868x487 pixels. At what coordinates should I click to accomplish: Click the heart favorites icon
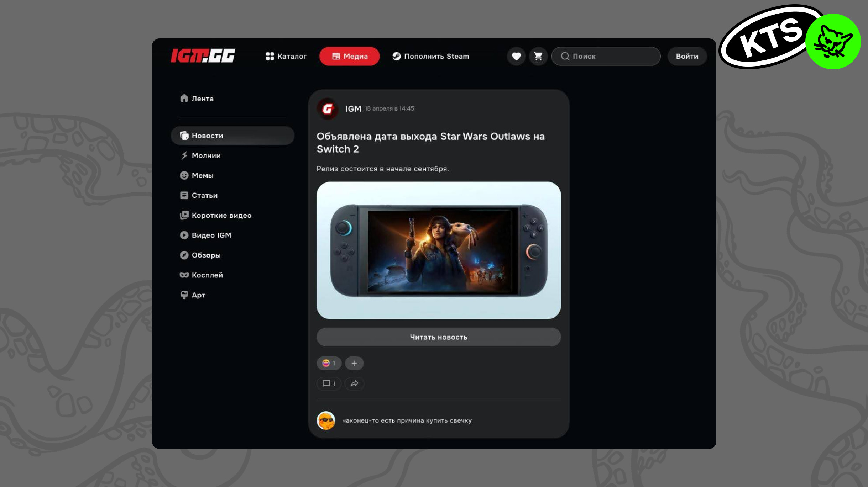tap(516, 56)
